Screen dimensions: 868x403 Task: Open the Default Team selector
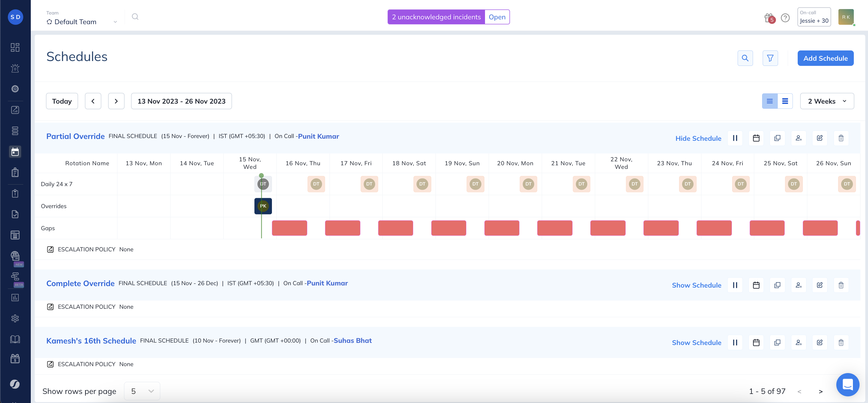pyautogui.click(x=81, y=21)
